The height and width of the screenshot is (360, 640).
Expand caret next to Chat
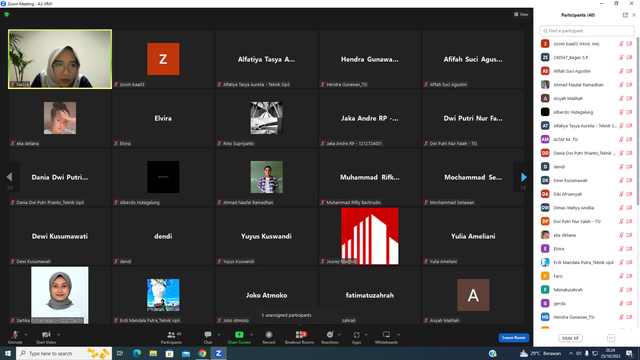pos(219,335)
